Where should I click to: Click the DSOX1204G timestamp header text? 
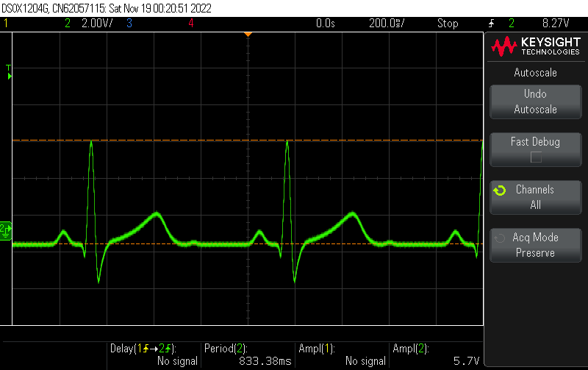point(107,8)
